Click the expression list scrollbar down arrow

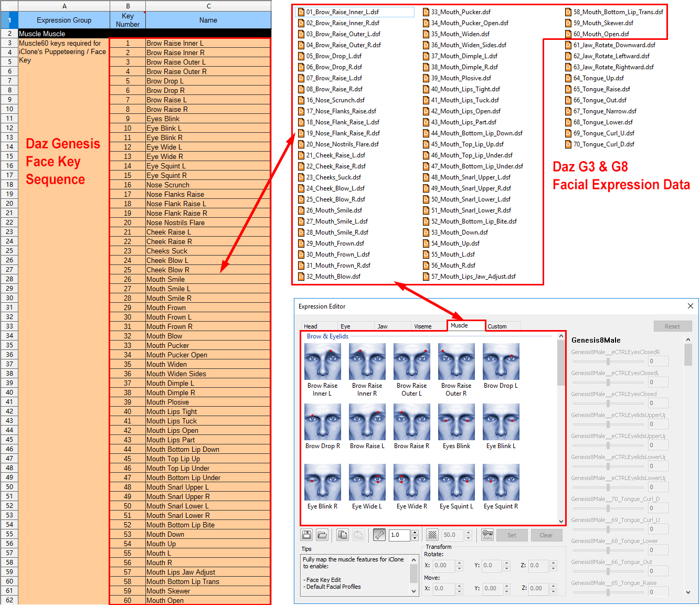tap(561, 521)
